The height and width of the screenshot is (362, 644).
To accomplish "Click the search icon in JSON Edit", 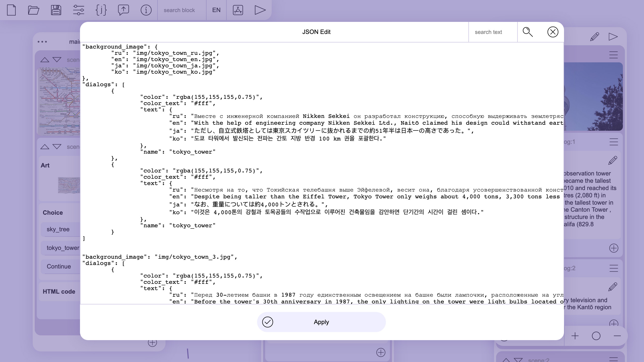I will (x=528, y=32).
